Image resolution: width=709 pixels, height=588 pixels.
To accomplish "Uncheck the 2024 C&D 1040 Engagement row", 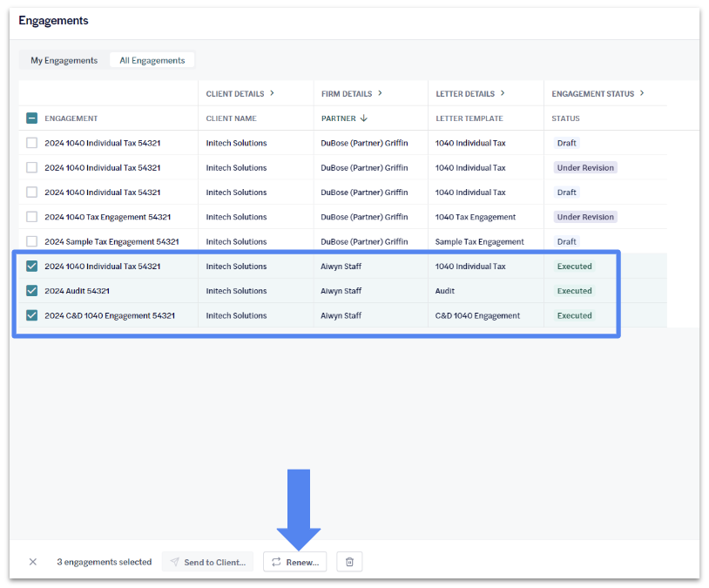I will click(x=31, y=315).
